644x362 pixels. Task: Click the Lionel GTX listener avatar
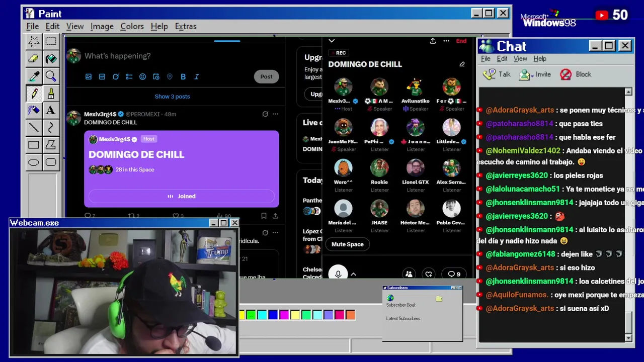416,168
